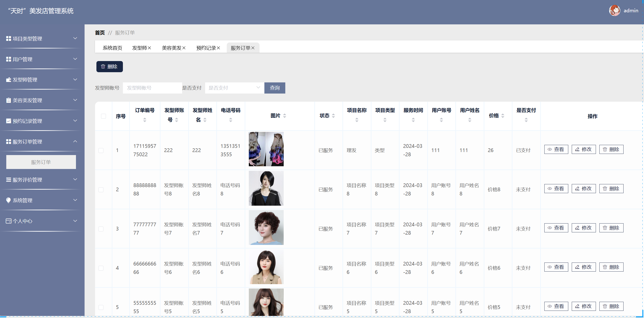Toggle the select-all header checkbox
The width and height of the screenshot is (644, 318).
(104, 116)
